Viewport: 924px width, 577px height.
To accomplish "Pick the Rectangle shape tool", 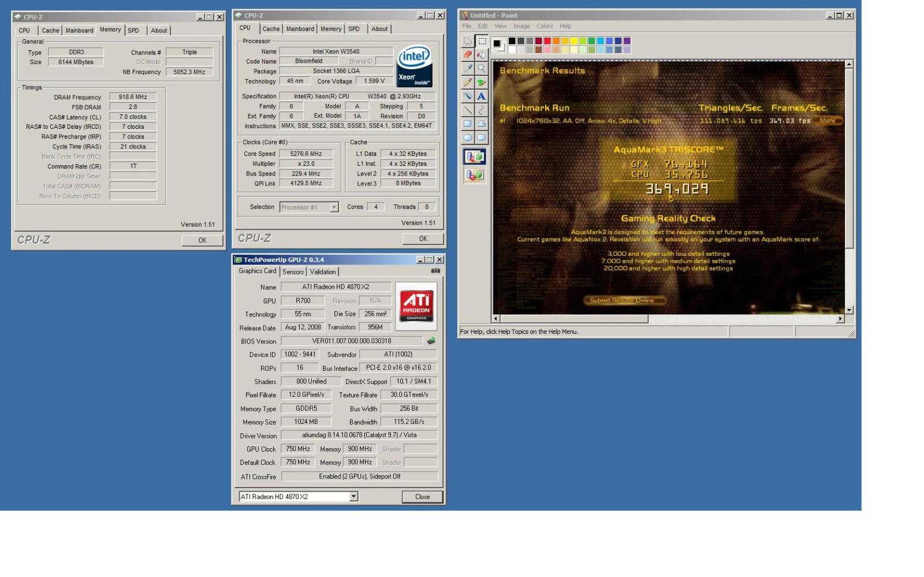I will click(x=468, y=124).
